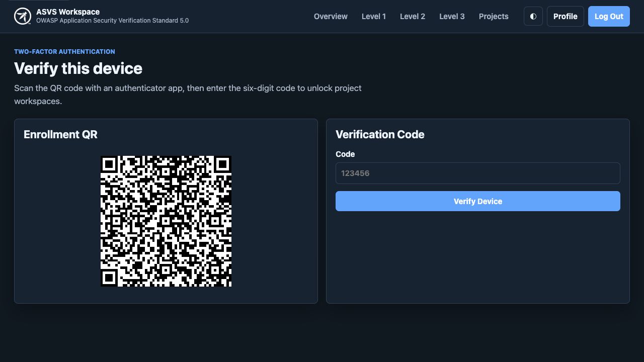
Task: Click the 'Verification Code' card heading
Action: [x=380, y=134]
